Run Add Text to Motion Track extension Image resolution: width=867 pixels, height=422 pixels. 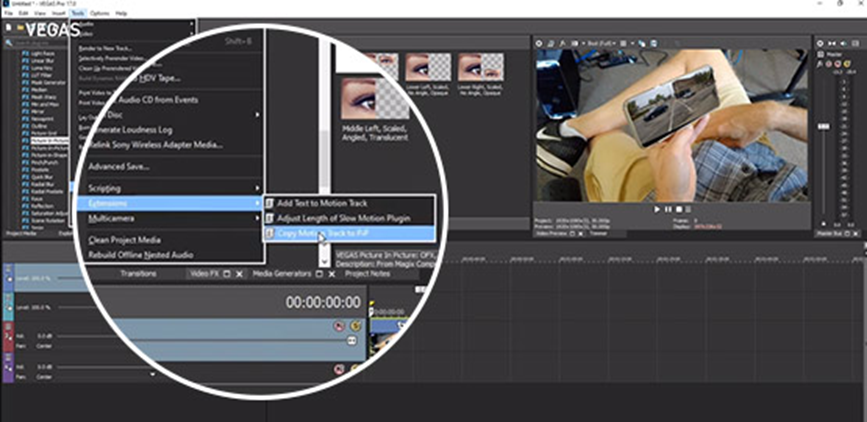[x=349, y=203]
